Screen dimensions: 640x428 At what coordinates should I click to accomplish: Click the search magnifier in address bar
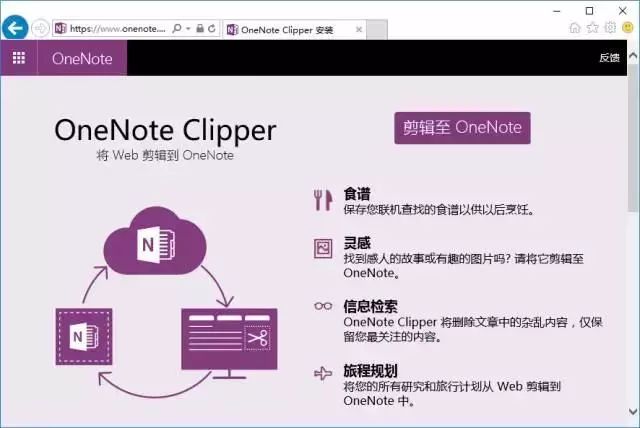point(177,28)
